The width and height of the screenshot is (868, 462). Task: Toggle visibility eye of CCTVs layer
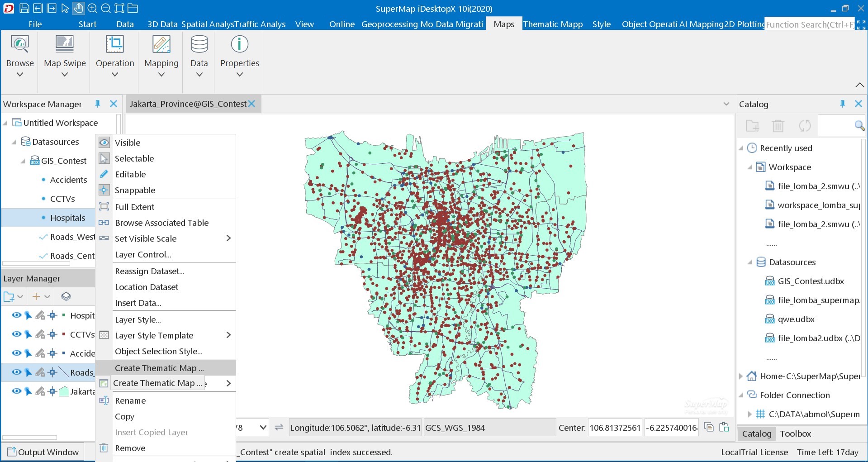pyautogui.click(x=17, y=334)
